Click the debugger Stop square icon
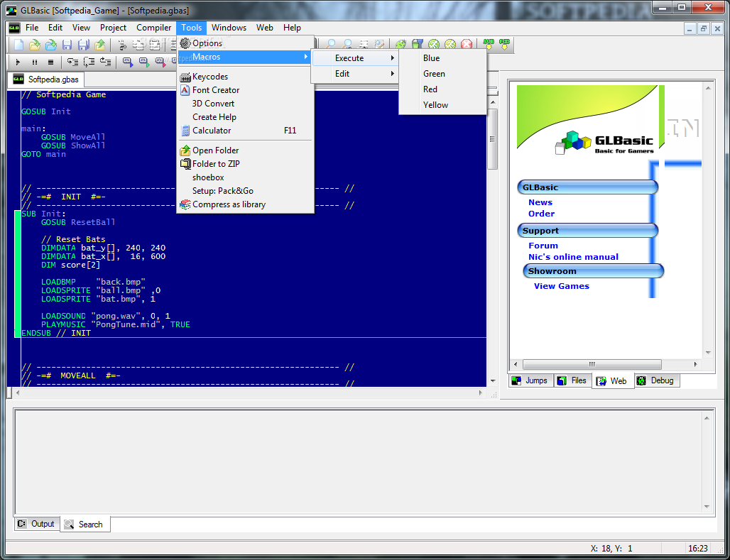 coord(50,62)
